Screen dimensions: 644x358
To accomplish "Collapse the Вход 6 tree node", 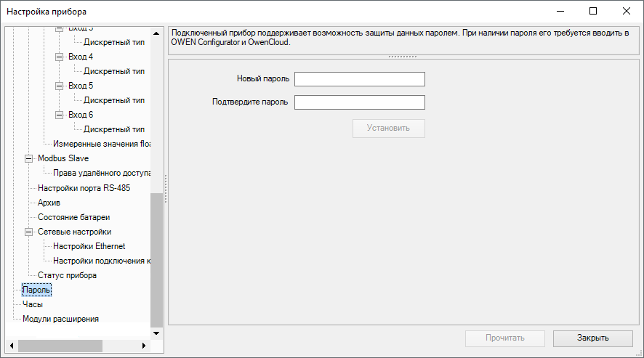I will (59, 115).
